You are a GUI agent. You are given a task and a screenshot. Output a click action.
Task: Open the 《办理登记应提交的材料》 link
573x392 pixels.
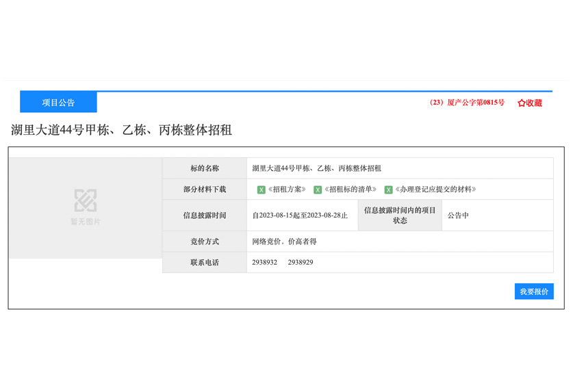(x=435, y=190)
